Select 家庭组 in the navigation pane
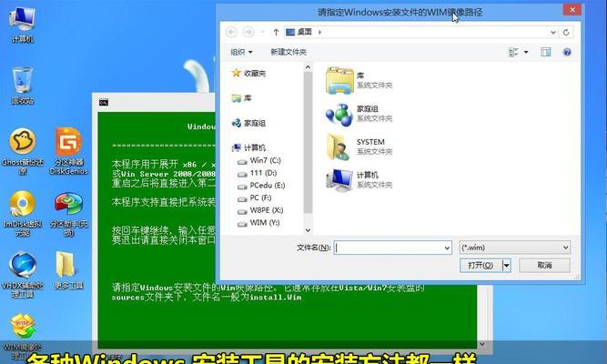Viewport: 607px width, 364px height. point(248,123)
